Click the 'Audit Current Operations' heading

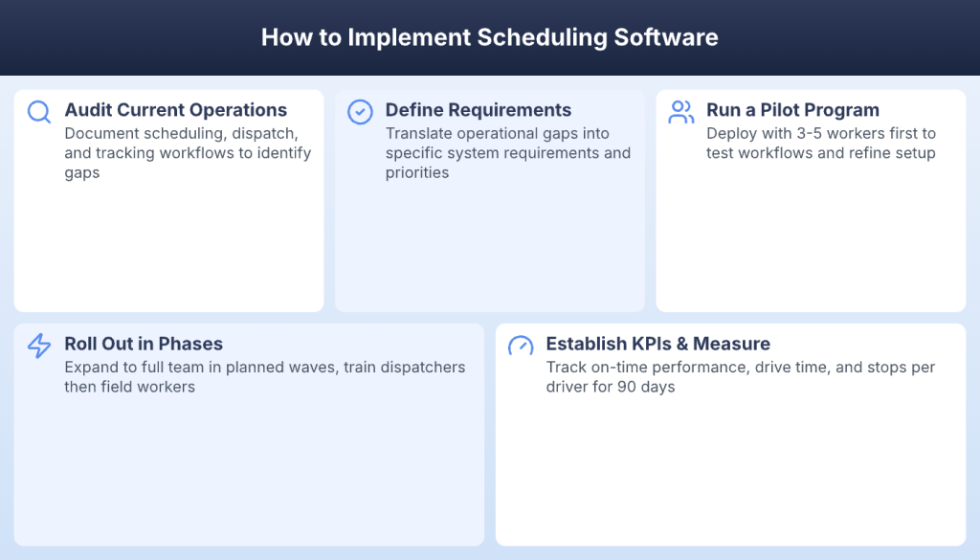pos(176,110)
